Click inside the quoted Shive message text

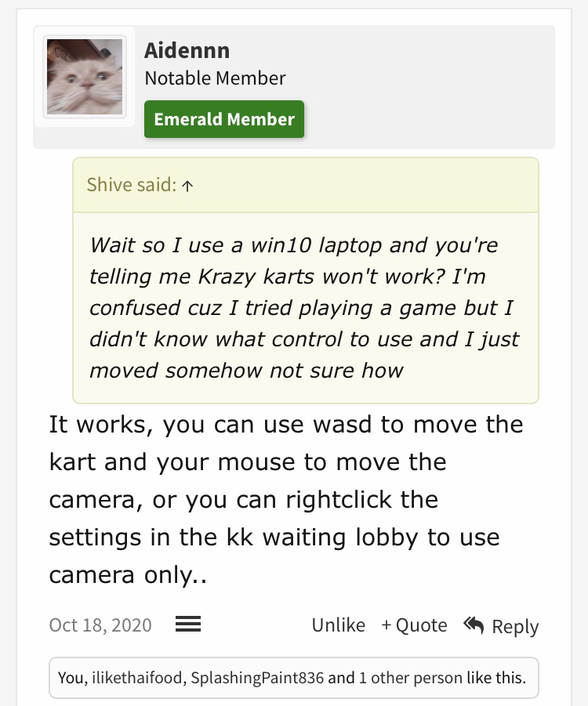point(305,308)
